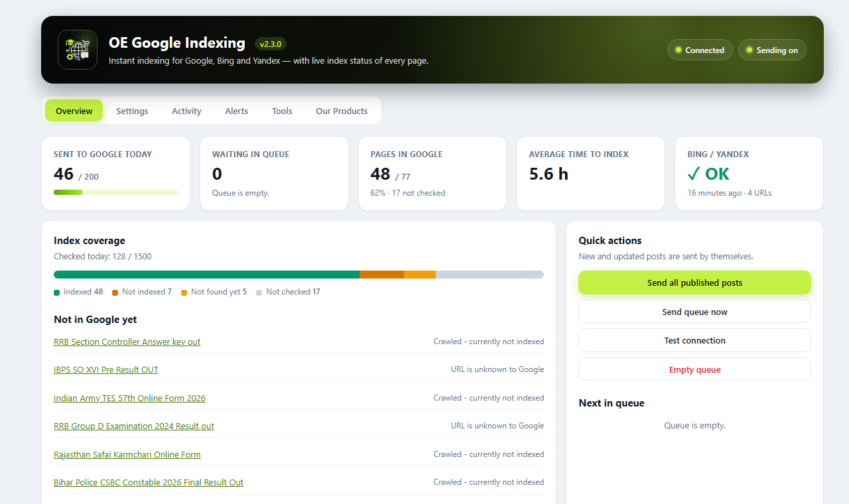The image size is (849, 504).
Task: Click the Sending on status badge
Action: [772, 50]
